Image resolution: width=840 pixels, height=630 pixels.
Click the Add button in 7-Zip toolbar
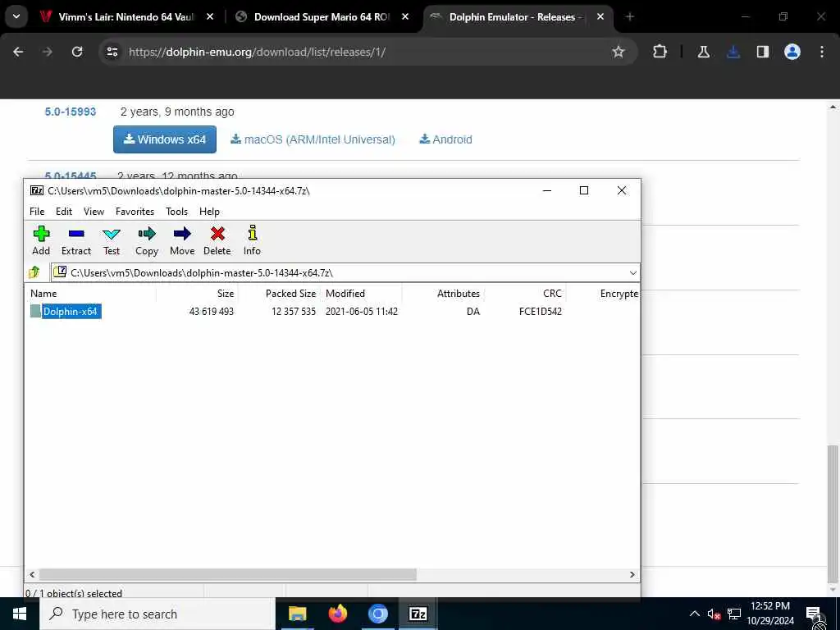coord(41,240)
